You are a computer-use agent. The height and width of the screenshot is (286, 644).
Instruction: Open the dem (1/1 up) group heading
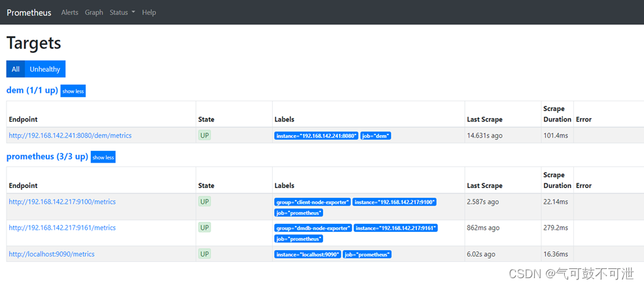32,91
